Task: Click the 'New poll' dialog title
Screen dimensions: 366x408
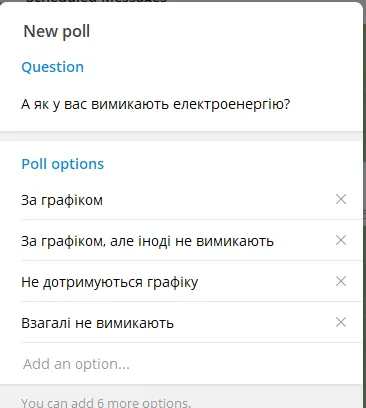Action: (57, 32)
